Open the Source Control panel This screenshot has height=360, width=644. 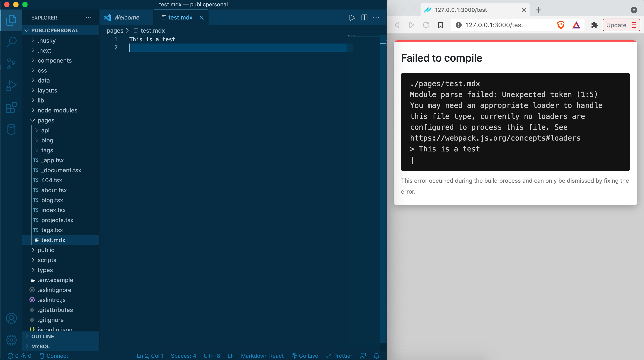tap(11, 64)
